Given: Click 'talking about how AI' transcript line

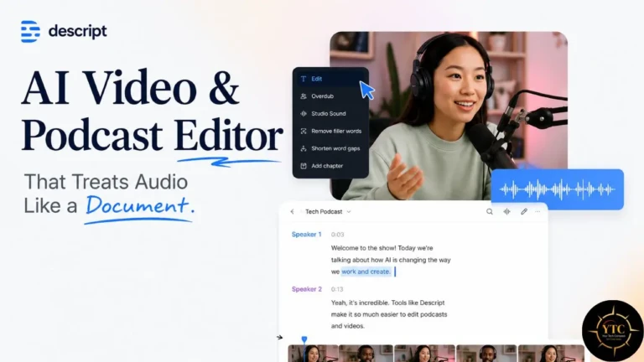Looking at the screenshot, I should click(391, 260).
